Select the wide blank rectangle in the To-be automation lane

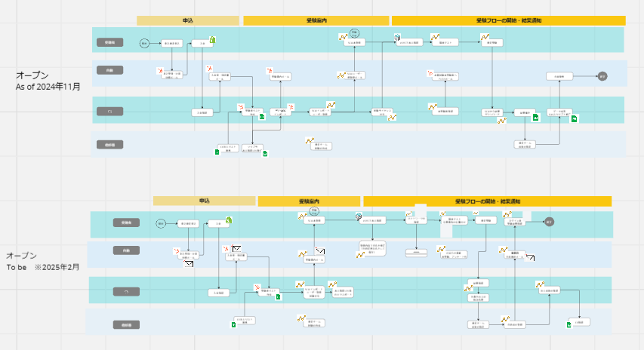tap(416, 253)
